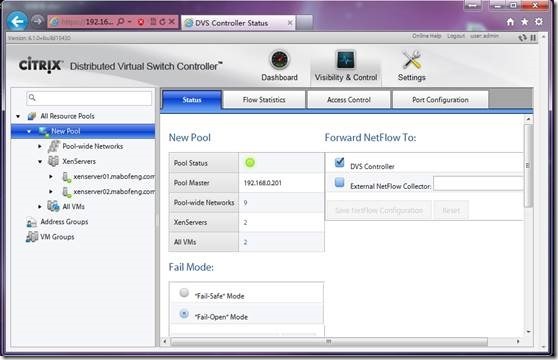Screen dimensions: 558x360
Task: Click Save NetFlow Configuration button
Action: [x=379, y=211]
